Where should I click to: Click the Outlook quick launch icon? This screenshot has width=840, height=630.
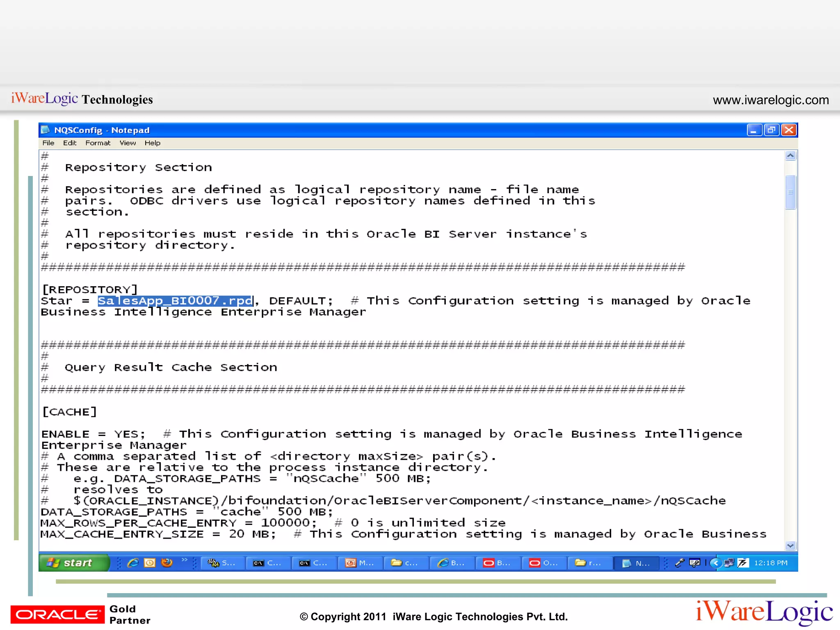(150, 563)
